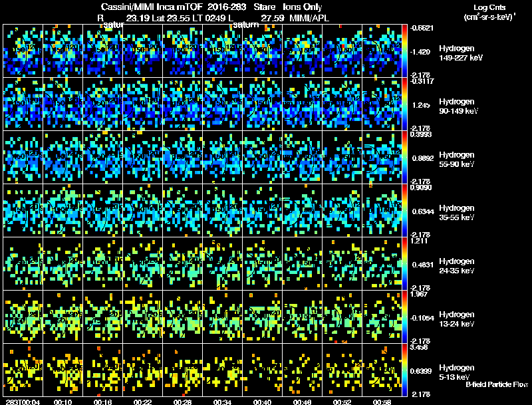Open the 24-35 keV panel at 00:40
The width and height of the screenshot is (532, 405).
point(262,264)
